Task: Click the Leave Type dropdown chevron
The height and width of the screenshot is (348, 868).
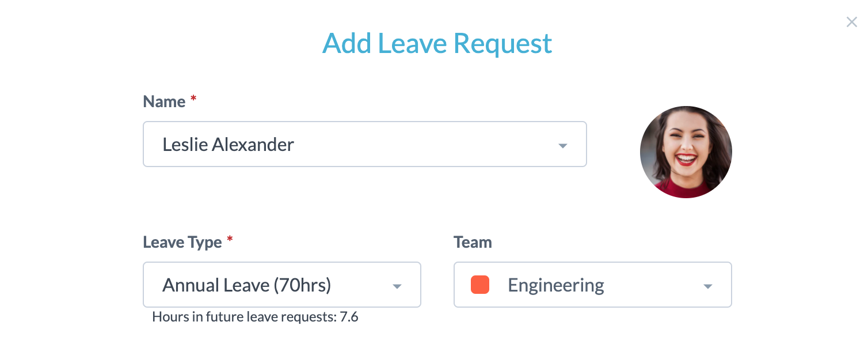Action: pos(397,285)
